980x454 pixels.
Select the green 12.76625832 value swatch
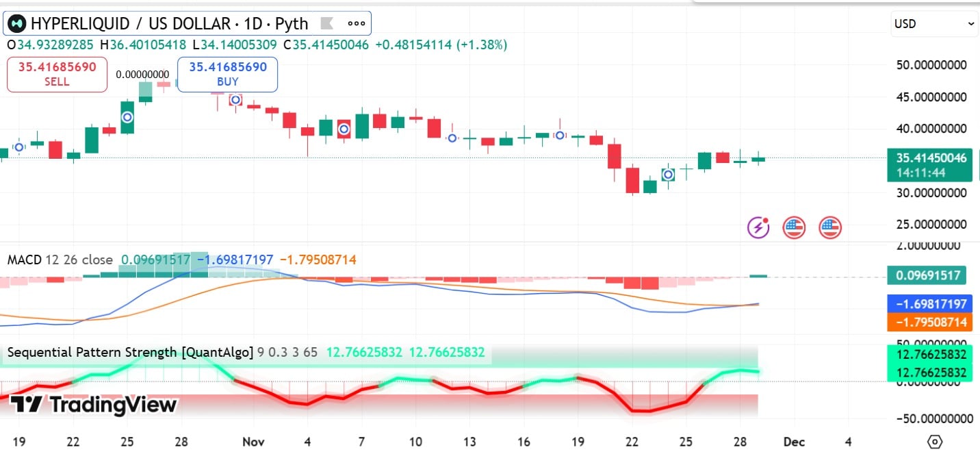(930, 355)
